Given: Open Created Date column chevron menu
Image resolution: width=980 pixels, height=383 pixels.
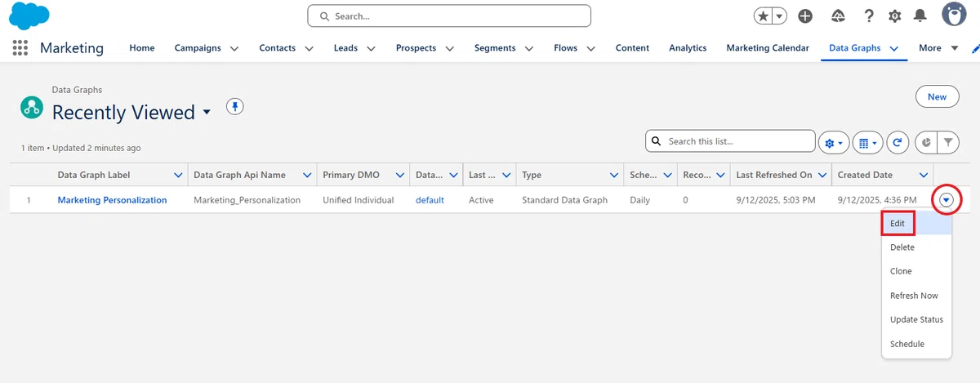Looking at the screenshot, I should click(x=923, y=175).
